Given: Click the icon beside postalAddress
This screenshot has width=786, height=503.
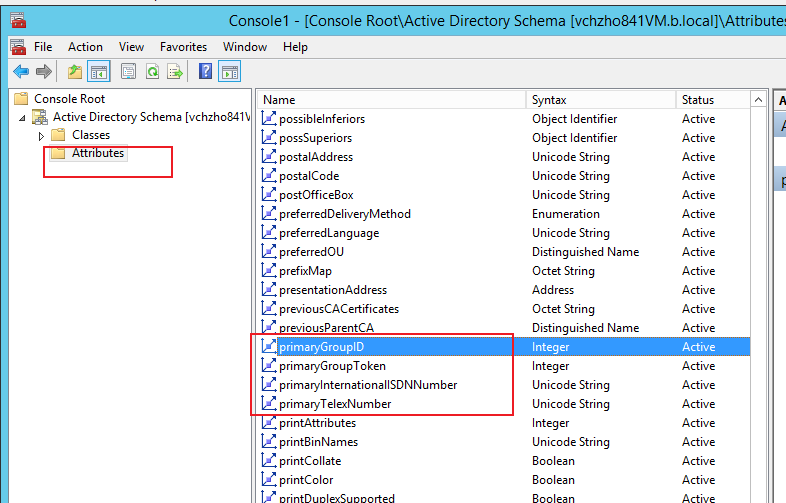Looking at the screenshot, I should (269, 156).
